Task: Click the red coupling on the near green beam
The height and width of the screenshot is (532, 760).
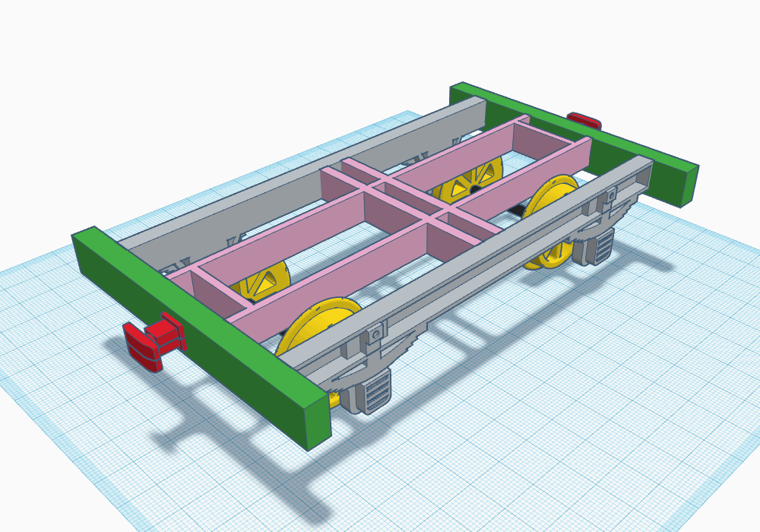Action: (154, 345)
